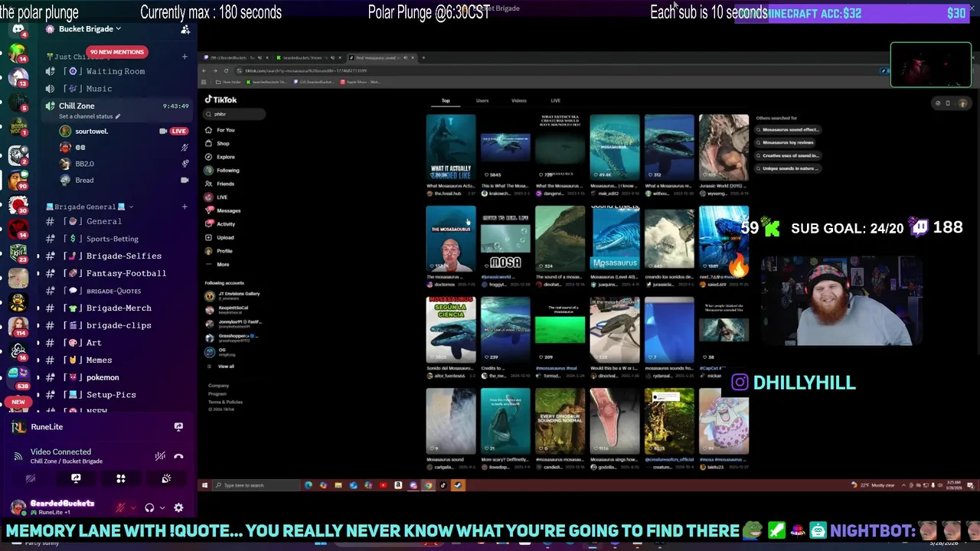Open 'What it actually looked like' video
This screenshot has width=980, height=551.
[x=450, y=146]
